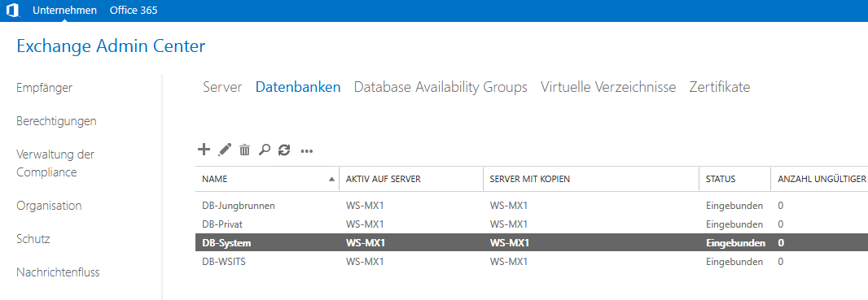
Task: Select the DB-WSITS database row
Action: pyautogui.click(x=532, y=261)
